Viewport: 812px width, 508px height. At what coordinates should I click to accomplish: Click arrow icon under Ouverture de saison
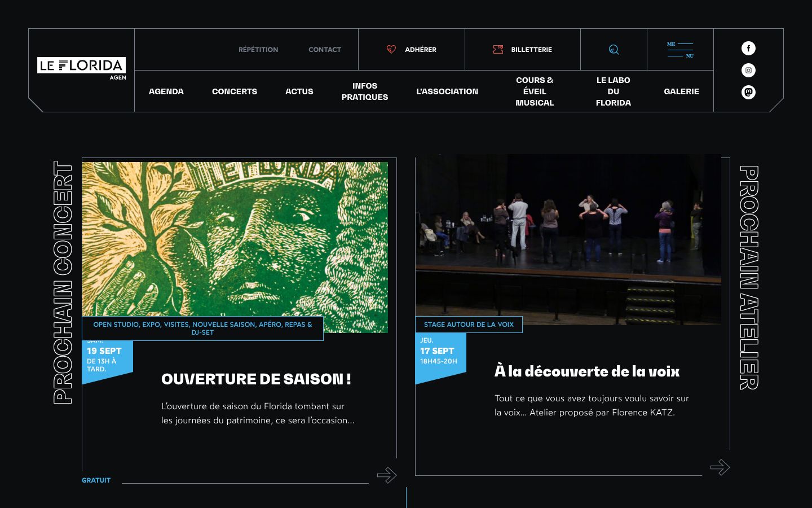(387, 475)
